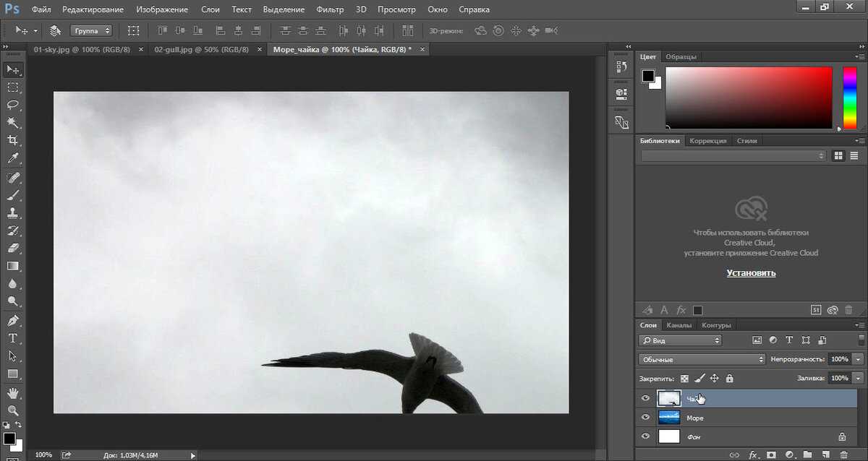Select the Magic Wand tool
The height and width of the screenshot is (461, 868).
[13, 123]
